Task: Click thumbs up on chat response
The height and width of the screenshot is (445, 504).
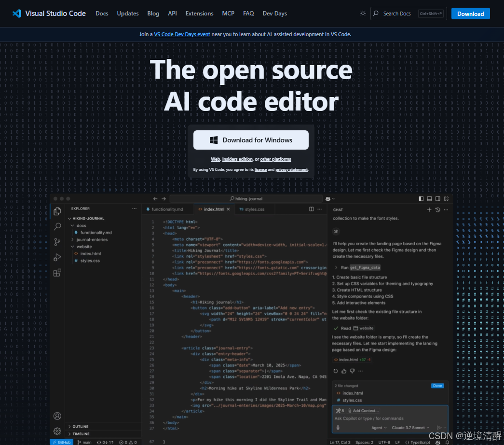Action: click(344, 371)
